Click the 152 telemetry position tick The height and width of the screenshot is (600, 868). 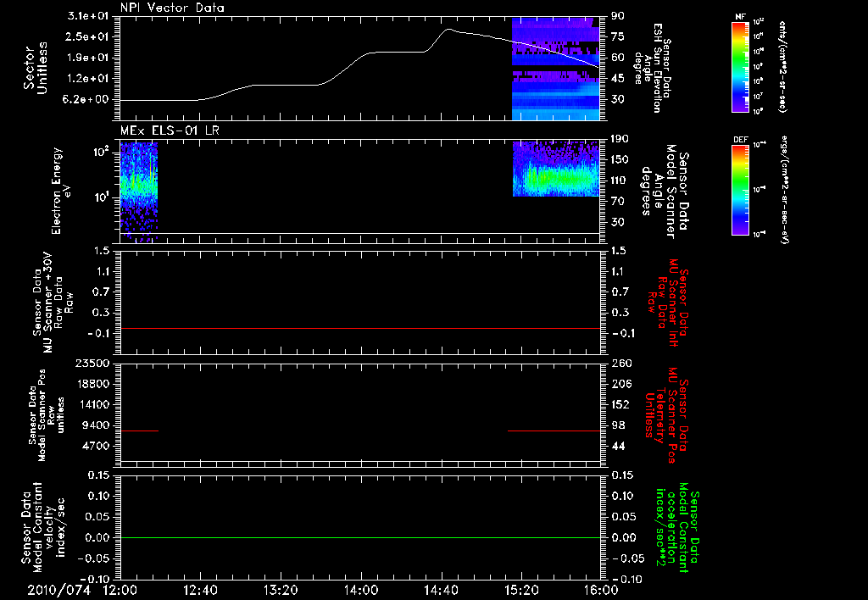[x=620, y=404]
